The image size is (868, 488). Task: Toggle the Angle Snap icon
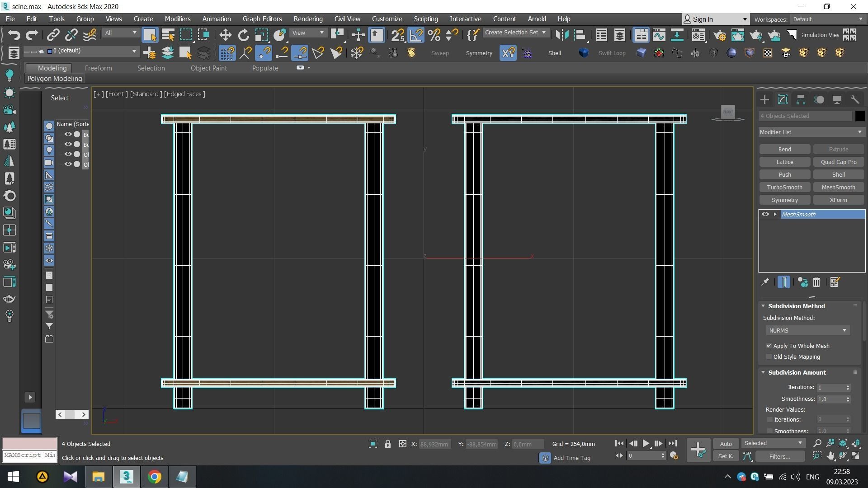pos(416,35)
